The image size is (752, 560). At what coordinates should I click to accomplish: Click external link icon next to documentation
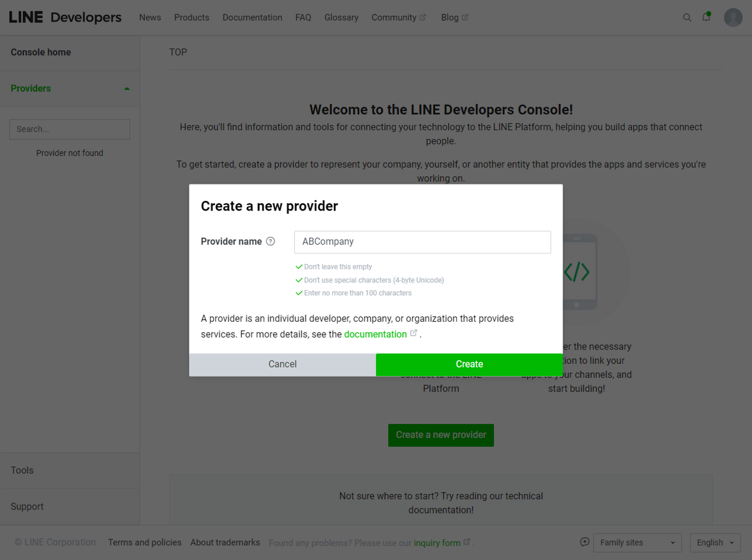point(414,333)
